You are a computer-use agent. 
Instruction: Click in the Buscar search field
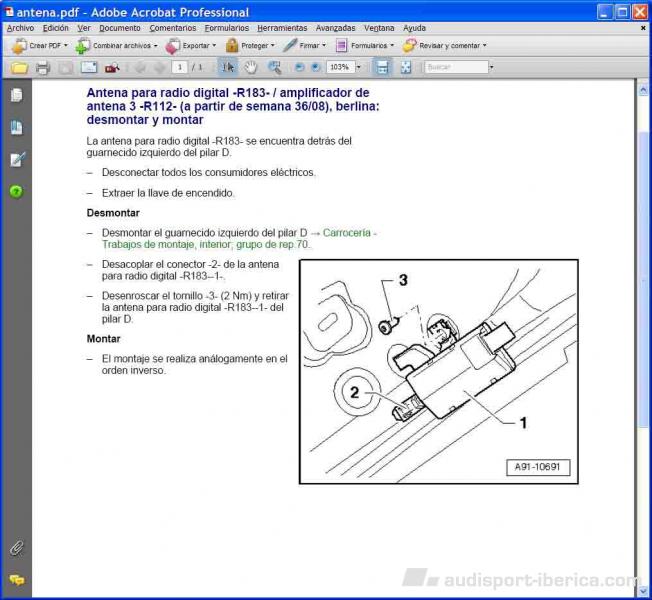click(455, 67)
